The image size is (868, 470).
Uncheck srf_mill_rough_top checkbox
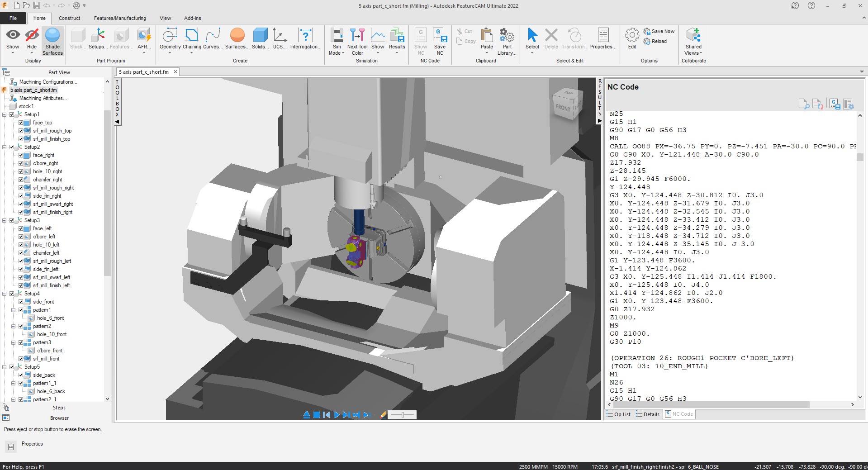point(21,131)
